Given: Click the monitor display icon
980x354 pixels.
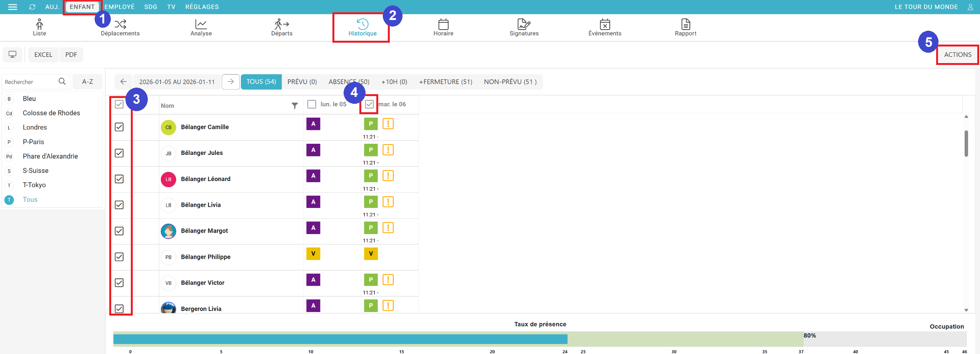Looking at the screenshot, I should 13,55.
